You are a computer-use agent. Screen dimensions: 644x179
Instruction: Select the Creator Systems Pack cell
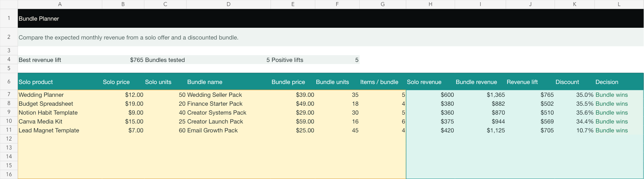point(228,112)
